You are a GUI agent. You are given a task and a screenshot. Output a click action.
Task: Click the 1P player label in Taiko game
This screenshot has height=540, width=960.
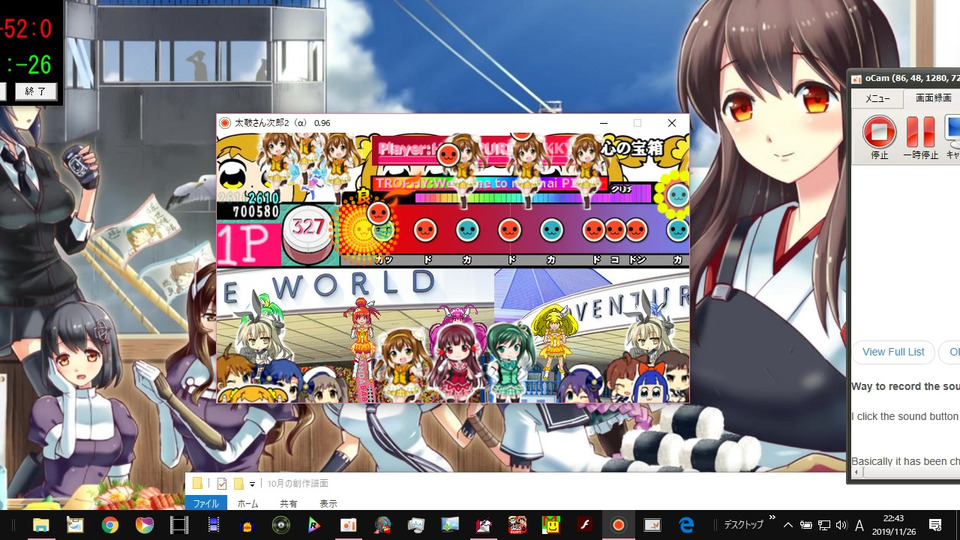click(x=247, y=244)
